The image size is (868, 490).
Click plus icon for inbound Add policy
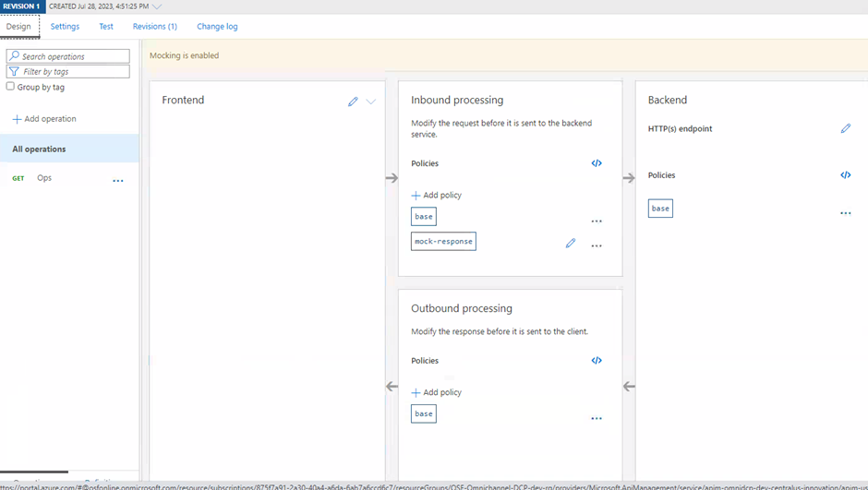(x=416, y=196)
